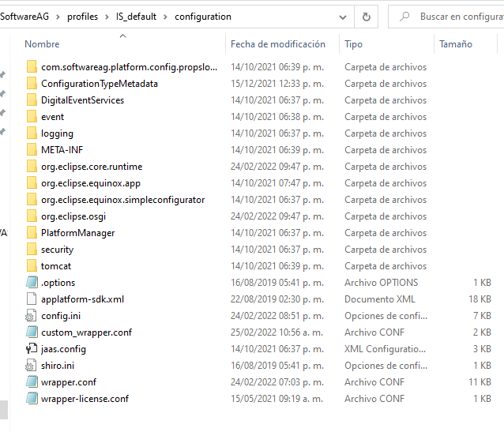Click the logging folder name
The image size is (504, 432).
(57, 133)
